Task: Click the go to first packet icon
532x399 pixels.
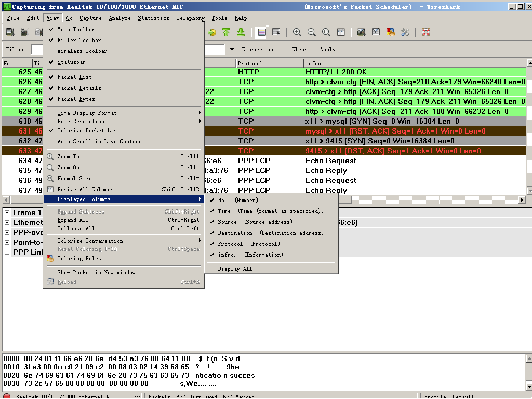Action: click(x=227, y=32)
